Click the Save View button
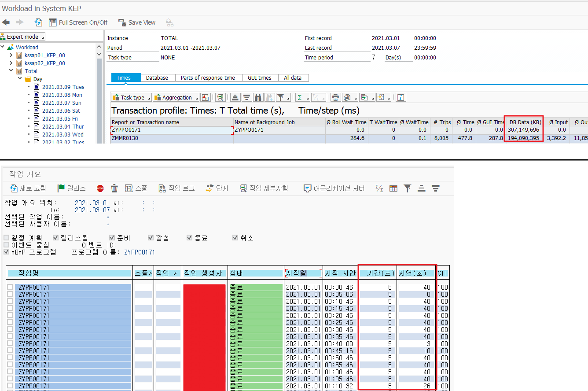This screenshot has height=391, width=588. pos(137,22)
